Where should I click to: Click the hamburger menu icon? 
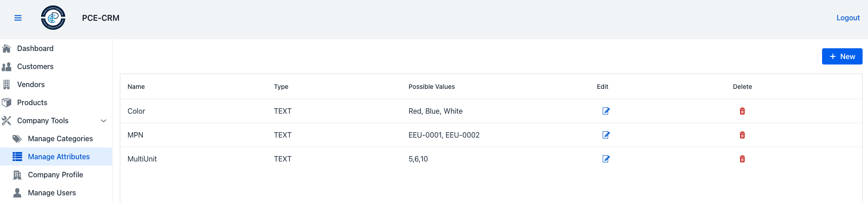tap(18, 18)
